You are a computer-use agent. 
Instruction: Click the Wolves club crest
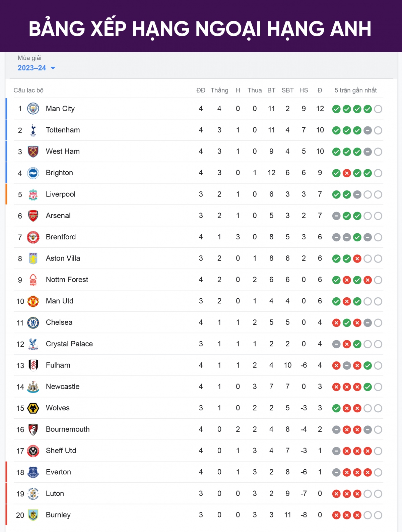click(x=33, y=408)
